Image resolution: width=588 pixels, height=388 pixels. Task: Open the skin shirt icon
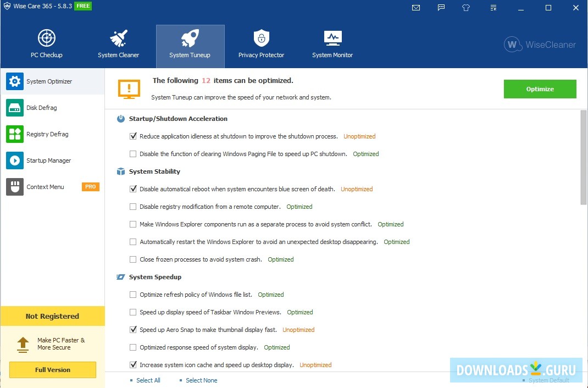466,8
